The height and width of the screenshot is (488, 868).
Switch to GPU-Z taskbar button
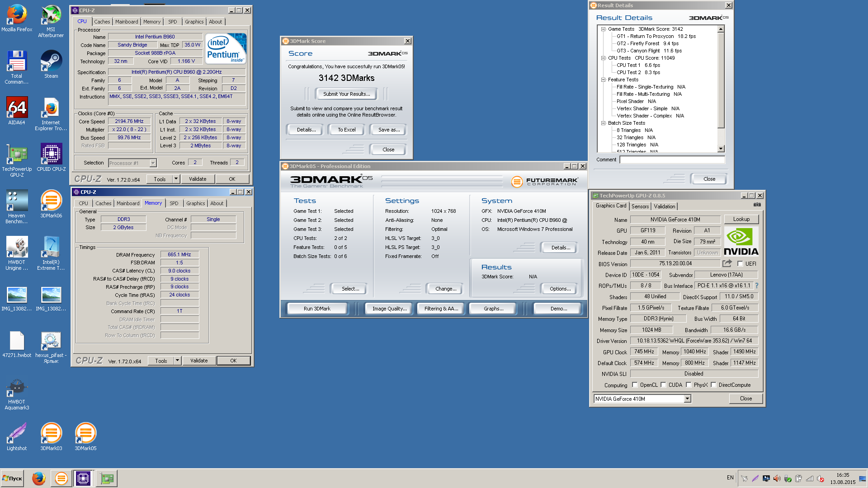pyautogui.click(x=107, y=478)
